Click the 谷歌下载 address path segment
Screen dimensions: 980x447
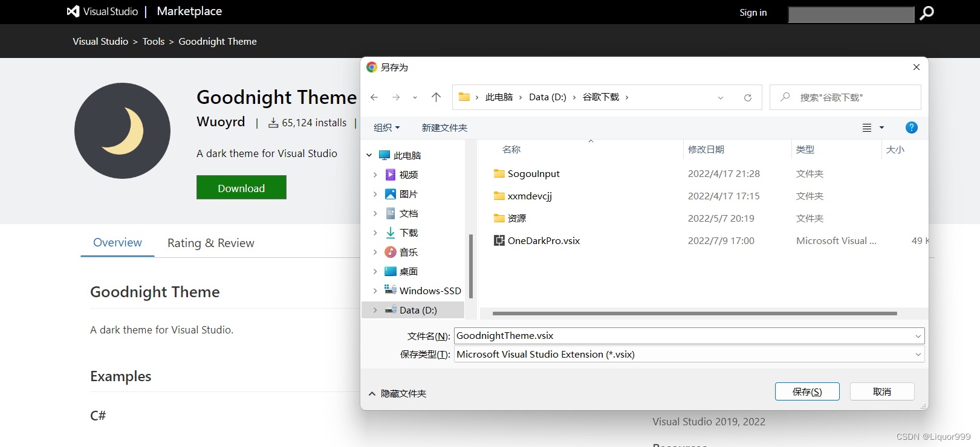coord(601,97)
